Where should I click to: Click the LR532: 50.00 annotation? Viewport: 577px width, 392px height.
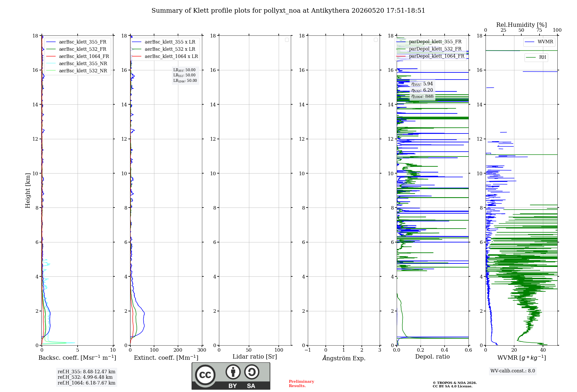click(184, 75)
